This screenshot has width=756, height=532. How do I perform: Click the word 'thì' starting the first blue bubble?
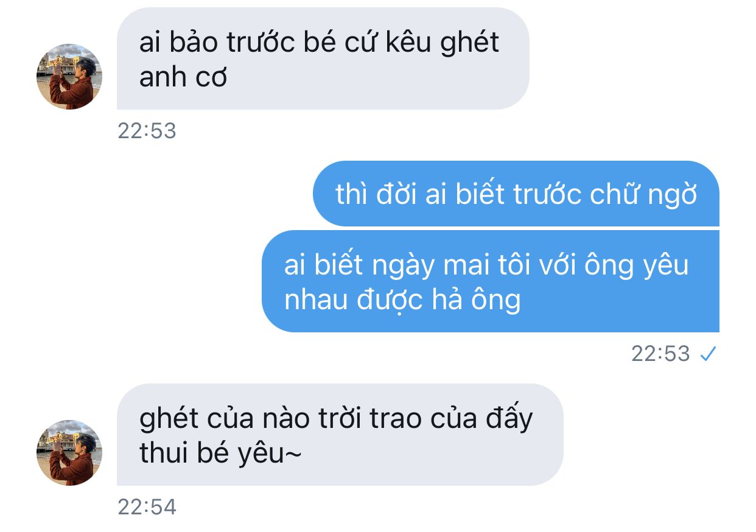click(x=352, y=194)
